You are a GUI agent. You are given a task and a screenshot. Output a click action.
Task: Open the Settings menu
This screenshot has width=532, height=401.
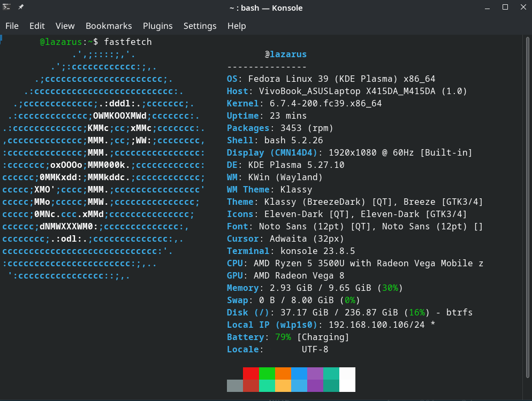tap(200, 26)
